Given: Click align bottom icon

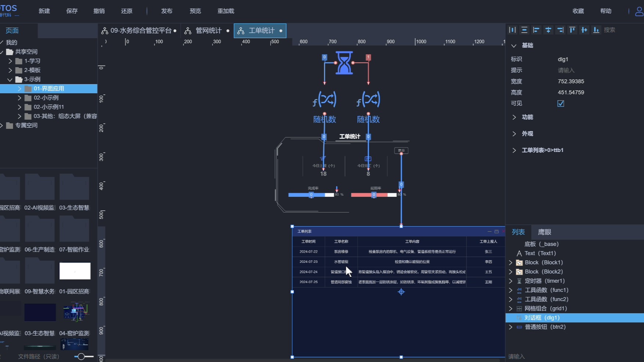Looking at the screenshot, I should coord(596,30).
